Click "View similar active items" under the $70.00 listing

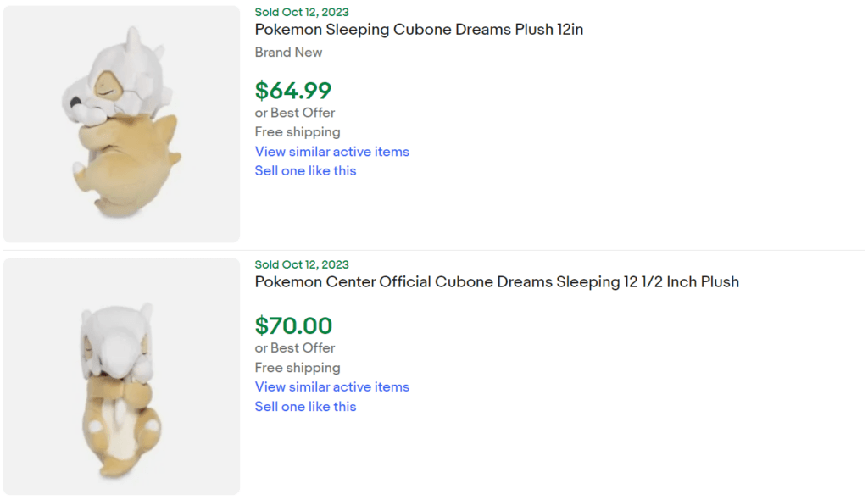coord(331,386)
